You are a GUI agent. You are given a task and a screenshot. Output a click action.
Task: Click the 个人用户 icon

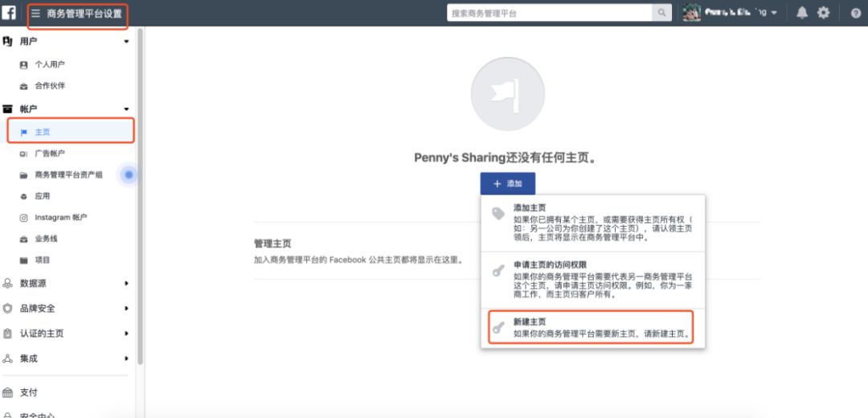24,65
